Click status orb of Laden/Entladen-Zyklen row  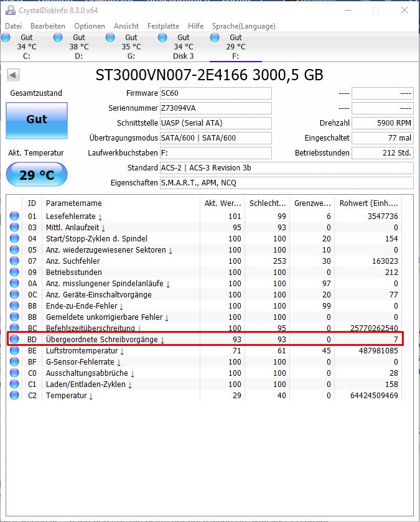[x=14, y=384]
